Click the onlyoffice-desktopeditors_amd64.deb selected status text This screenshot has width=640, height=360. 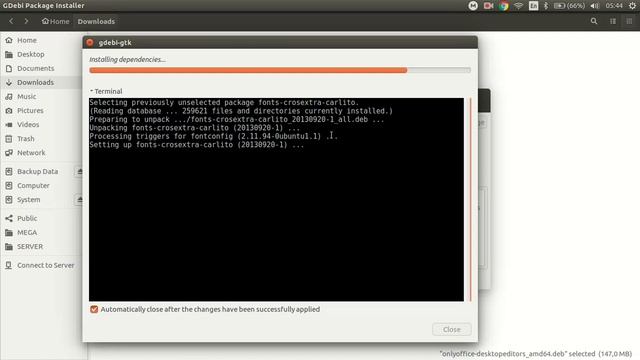click(536, 354)
